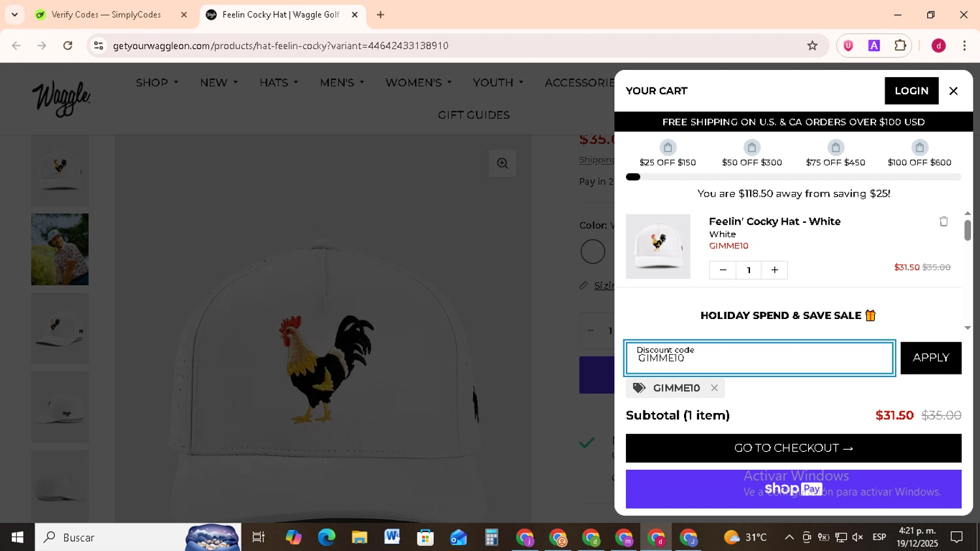980x551 pixels.
Task: Expand the HATS menu
Action: point(279,83)
